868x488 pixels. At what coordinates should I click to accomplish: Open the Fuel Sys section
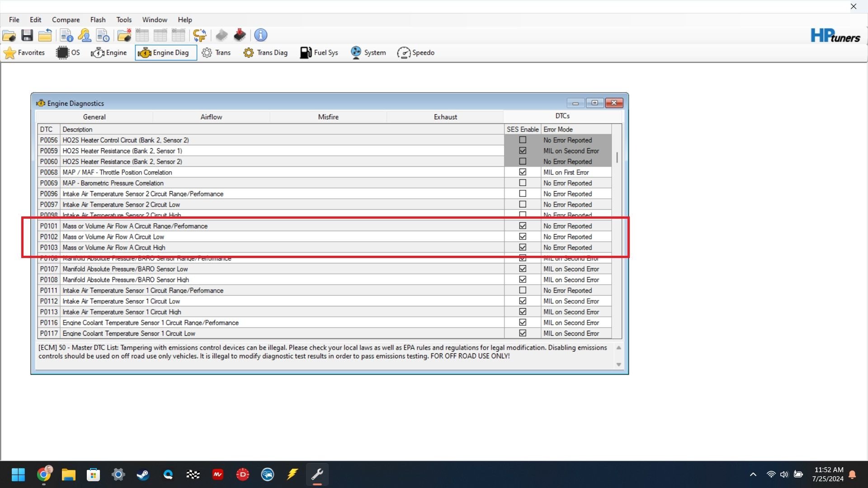319,53
